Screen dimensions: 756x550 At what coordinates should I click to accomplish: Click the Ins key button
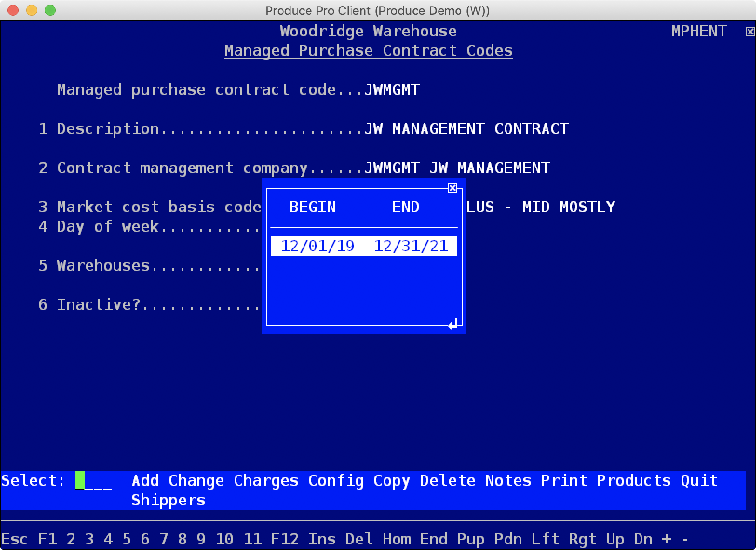322,539
